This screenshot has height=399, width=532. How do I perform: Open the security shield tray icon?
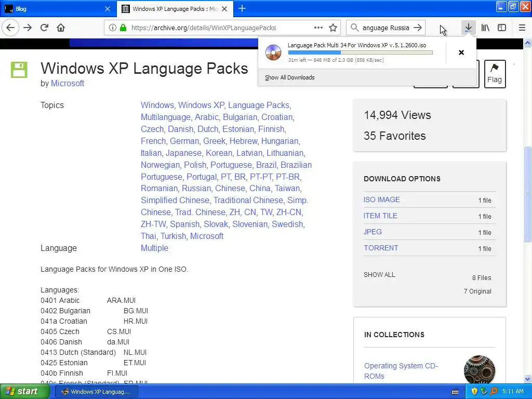click(x=474, y=391)
